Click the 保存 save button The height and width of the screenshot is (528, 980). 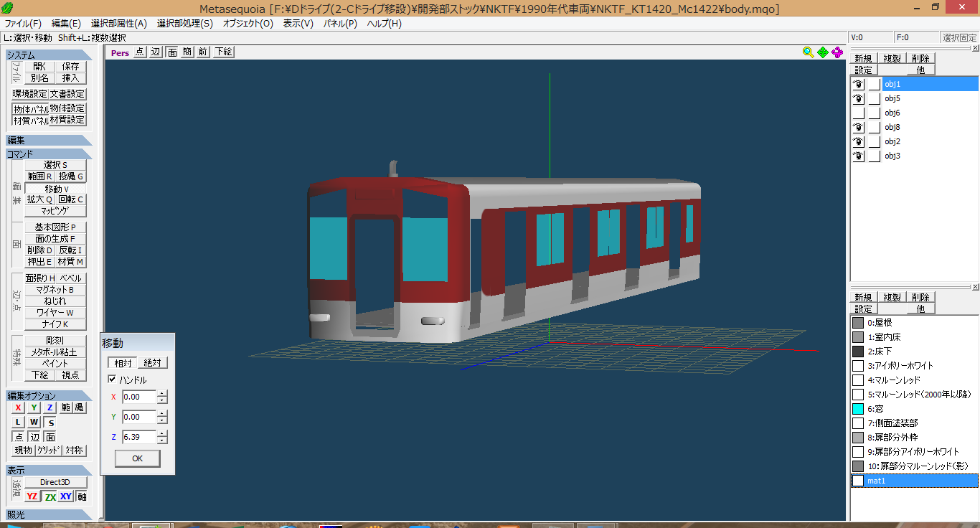point(70,66)
